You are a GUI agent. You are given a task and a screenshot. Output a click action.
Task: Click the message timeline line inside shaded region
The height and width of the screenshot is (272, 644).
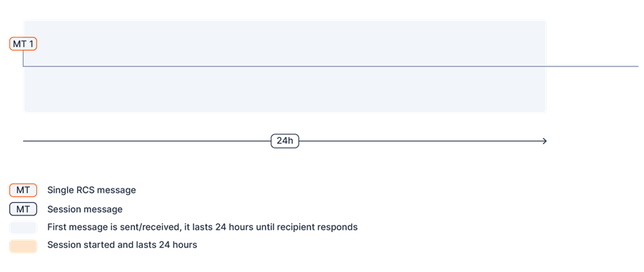pyautogui.click(x=285, y=66)
